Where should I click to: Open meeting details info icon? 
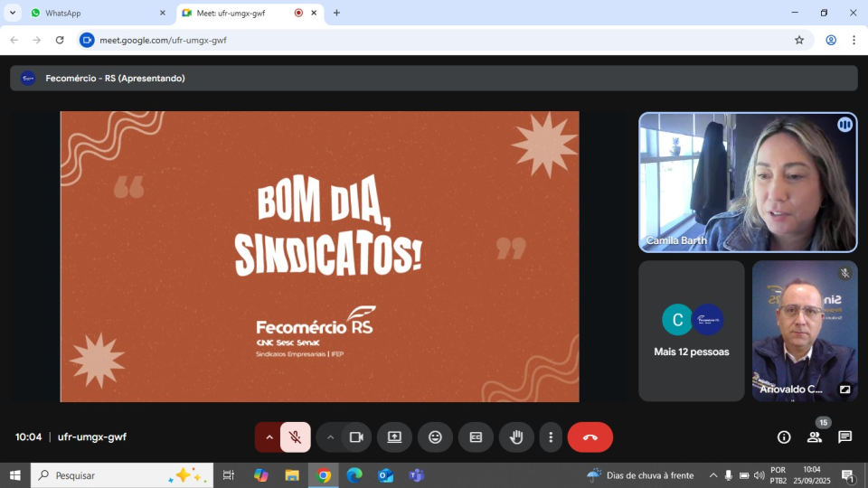pos(784,437)
